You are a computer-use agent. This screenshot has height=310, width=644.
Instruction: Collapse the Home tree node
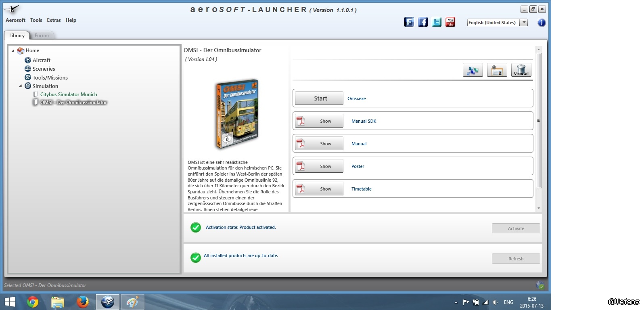point(13,51)
